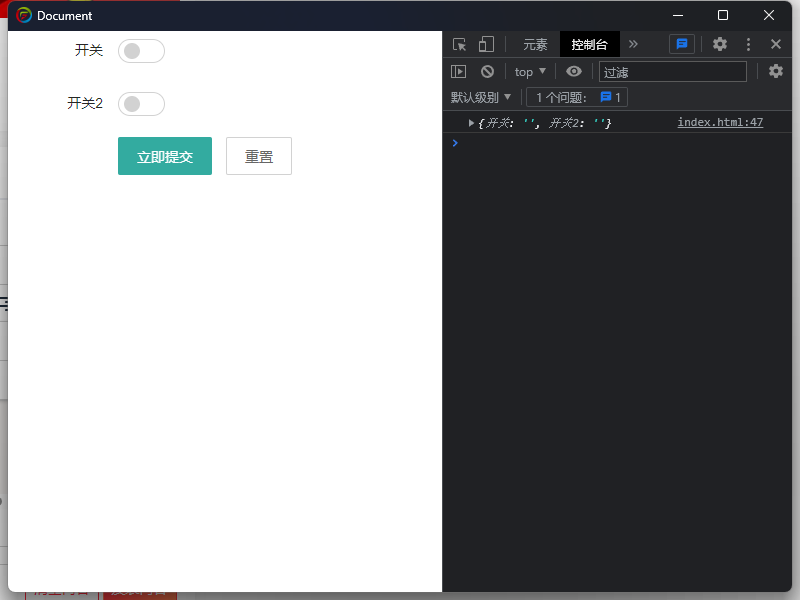This screenshot has height=600, width=800.
Task: Click the 立即提交 submit button
Action: tap(165, 156)
